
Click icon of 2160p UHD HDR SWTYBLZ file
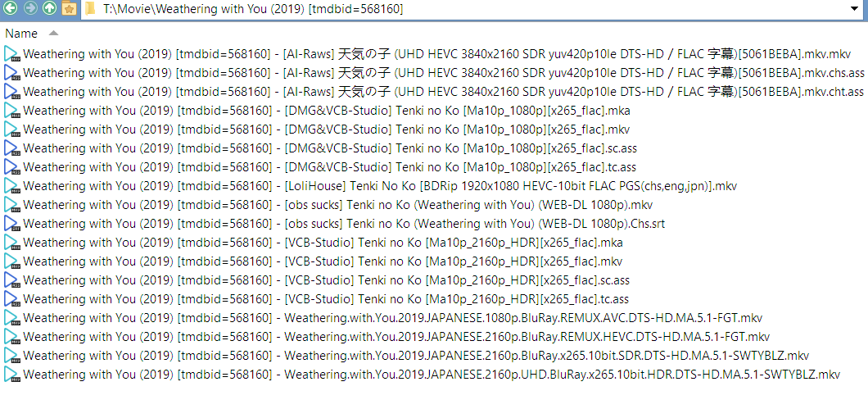12,375
